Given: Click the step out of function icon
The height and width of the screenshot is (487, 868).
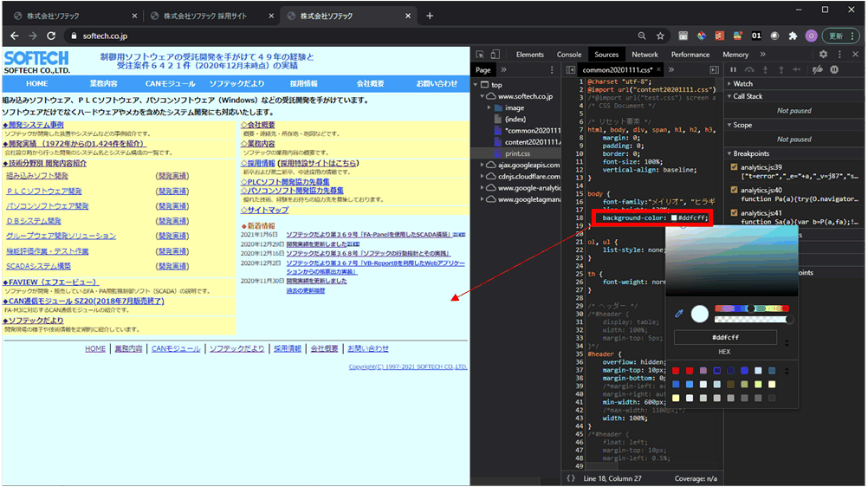Looking at the screenshot, I should point(781,70).
